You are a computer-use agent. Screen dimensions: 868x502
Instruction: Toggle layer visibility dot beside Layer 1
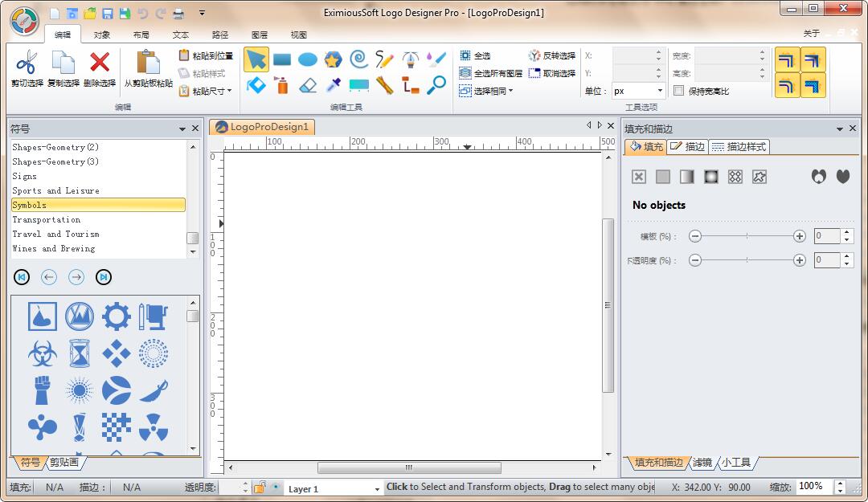point(276,488)
